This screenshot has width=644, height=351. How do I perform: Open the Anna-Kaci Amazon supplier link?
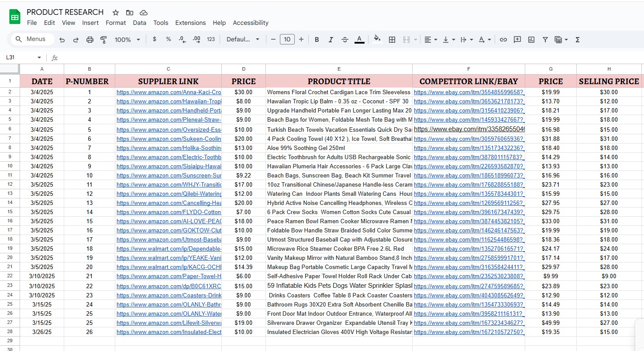[169, 92]
